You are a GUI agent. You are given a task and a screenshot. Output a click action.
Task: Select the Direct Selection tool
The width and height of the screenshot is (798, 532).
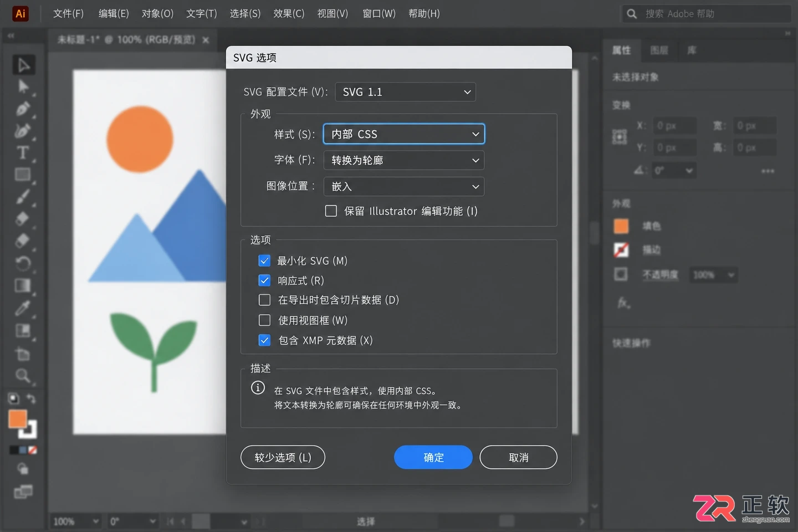23,86
